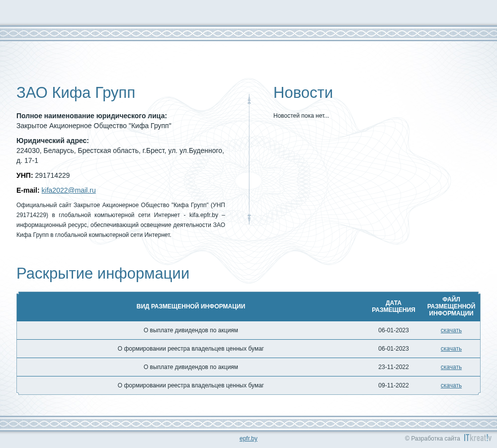Download the 06-01-2023 dividends payment file
Image resolution: width=497 pixels, height=448 pixels.
pyautogui.click(x=451, y=330)
